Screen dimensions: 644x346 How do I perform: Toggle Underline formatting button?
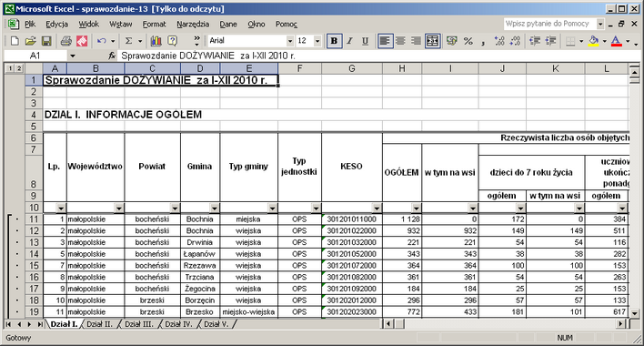click(365, 41)
